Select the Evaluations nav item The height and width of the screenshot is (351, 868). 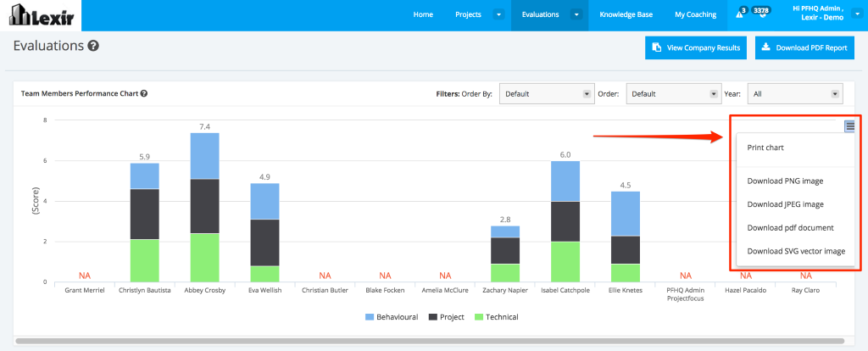click(x=540, y=15)
